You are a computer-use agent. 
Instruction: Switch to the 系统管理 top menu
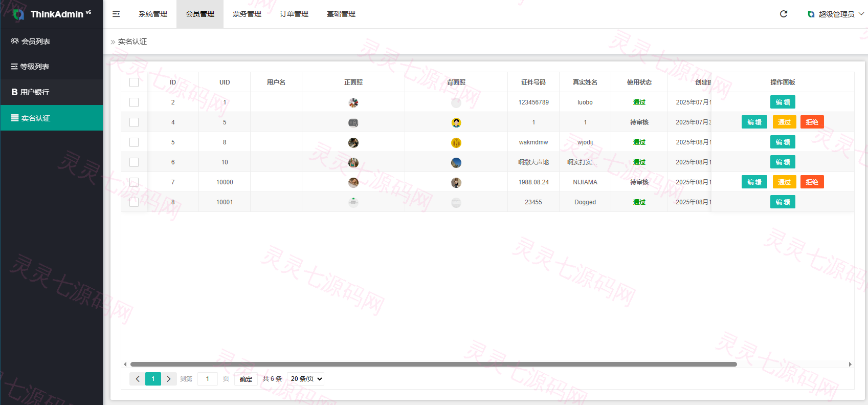click(x=153, y=14)
